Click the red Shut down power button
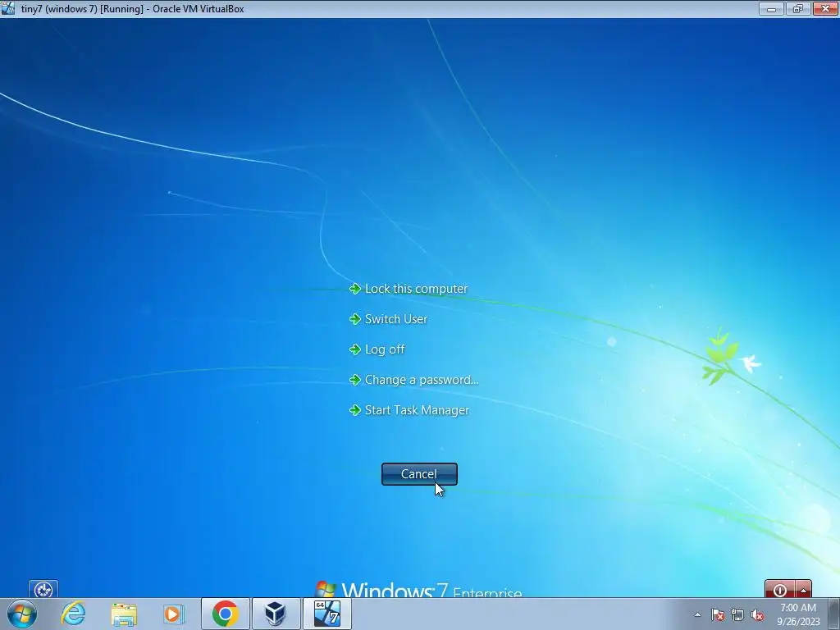The image size is (840, 630). (780, 589)
